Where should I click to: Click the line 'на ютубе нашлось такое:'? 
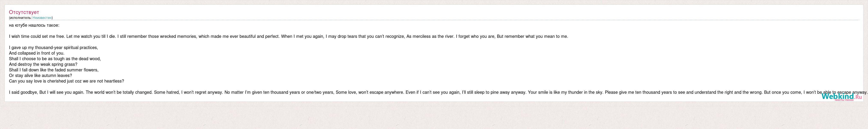coord(34,25)
